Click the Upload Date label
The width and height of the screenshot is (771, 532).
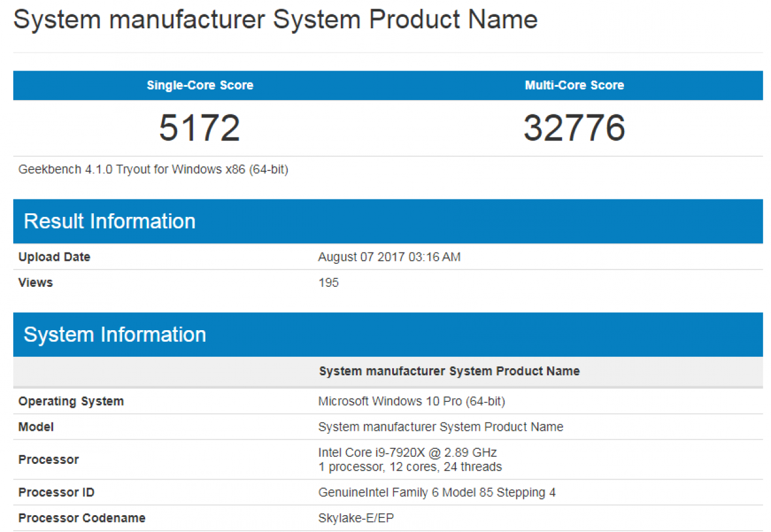click(x=54, y=257)
